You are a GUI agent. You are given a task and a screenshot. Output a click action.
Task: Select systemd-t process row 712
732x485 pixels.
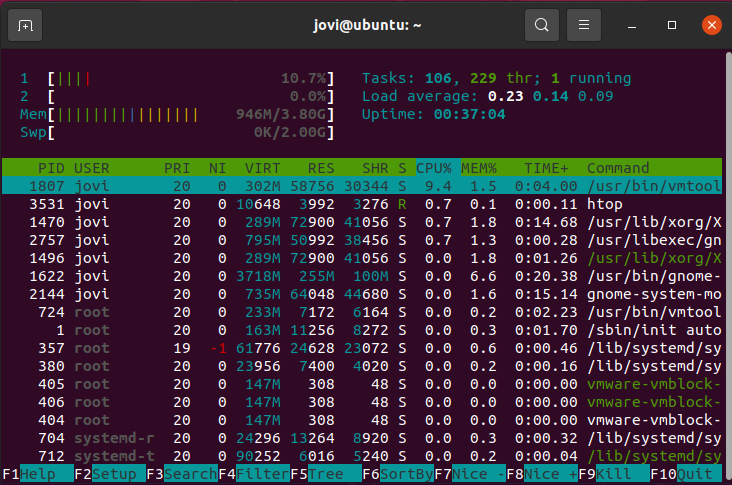[362, 456]
